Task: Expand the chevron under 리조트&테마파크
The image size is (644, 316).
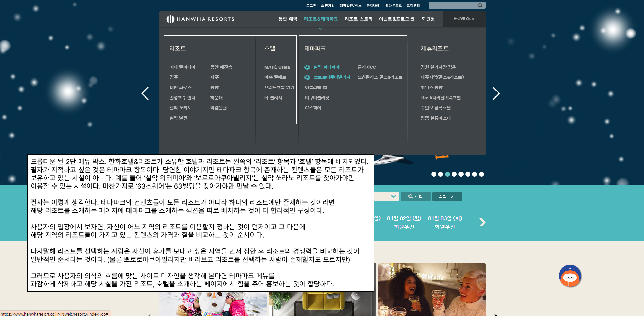Action: (x=320, y=28)
